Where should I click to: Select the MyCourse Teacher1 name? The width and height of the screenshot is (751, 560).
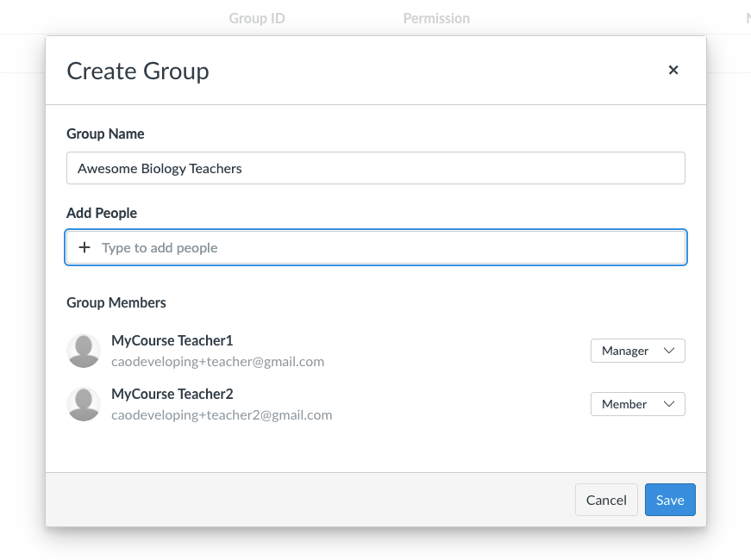click(x=172, y=340)
